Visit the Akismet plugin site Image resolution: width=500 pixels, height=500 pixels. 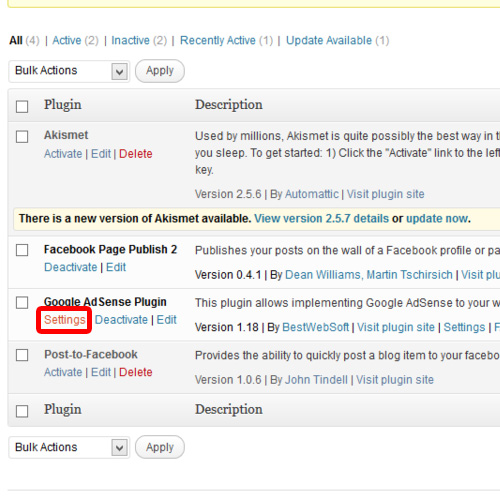point(386,194)
